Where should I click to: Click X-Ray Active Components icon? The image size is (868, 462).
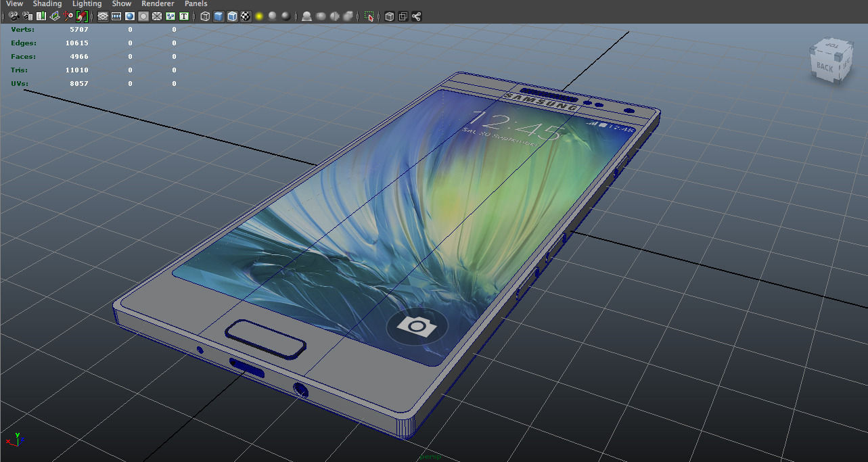(x=403, y=16)
